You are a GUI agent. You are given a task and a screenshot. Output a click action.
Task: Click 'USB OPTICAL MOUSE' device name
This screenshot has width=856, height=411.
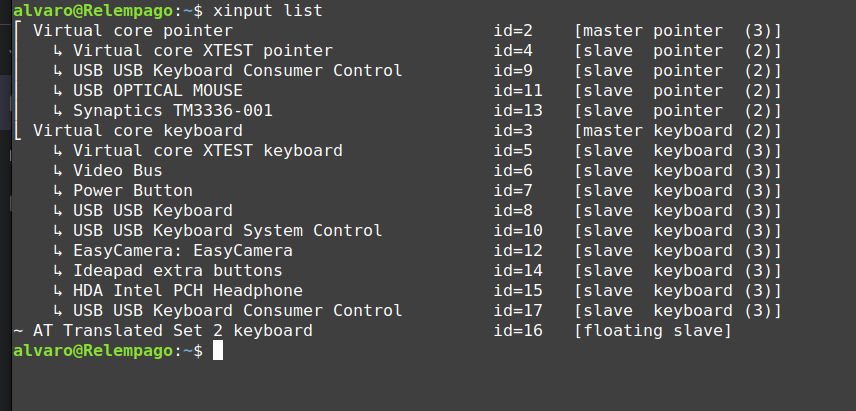(x=158, y=91)
